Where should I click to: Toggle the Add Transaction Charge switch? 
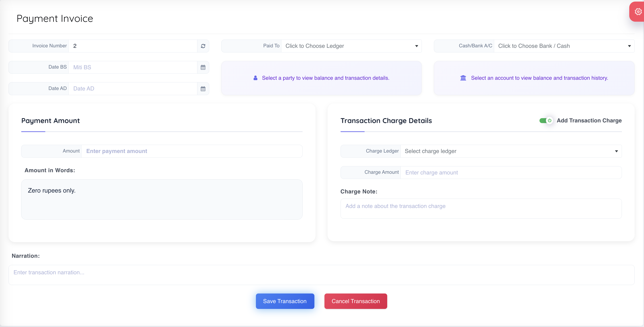(x=546, y=121)
